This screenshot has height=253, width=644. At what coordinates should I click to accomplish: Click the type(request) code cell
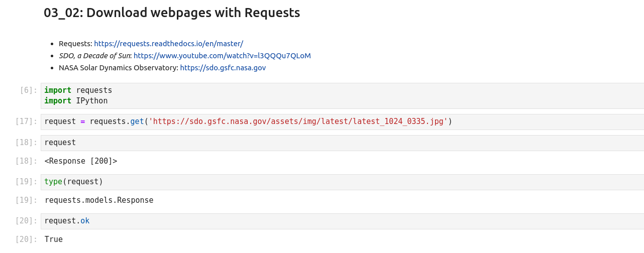pos(301,182)
